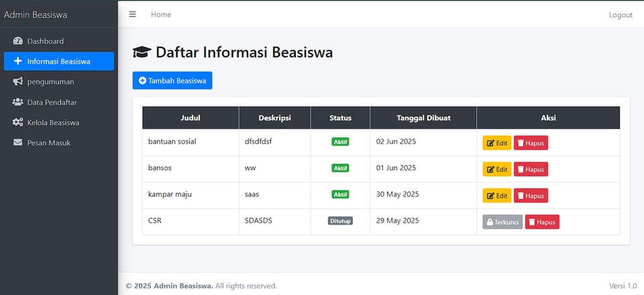Log out using the Logout link
This screenshot has height=295, width=644.
tap(621, 15)
